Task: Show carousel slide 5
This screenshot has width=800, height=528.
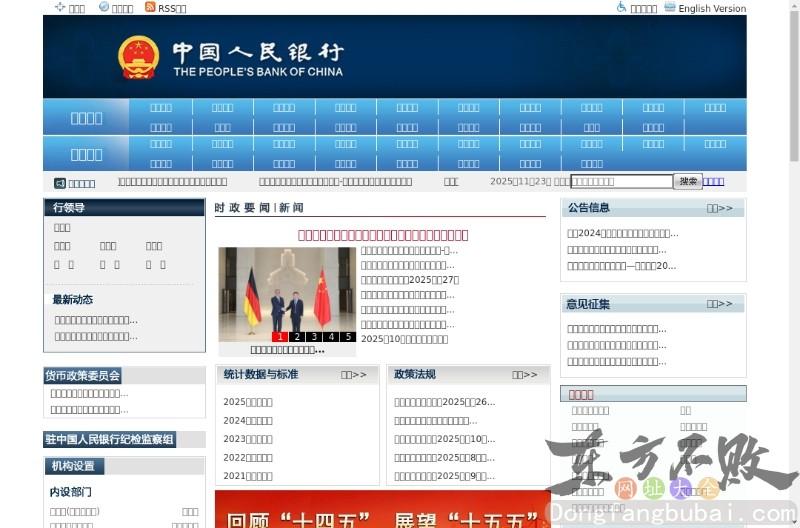Action: click(348, 337)
